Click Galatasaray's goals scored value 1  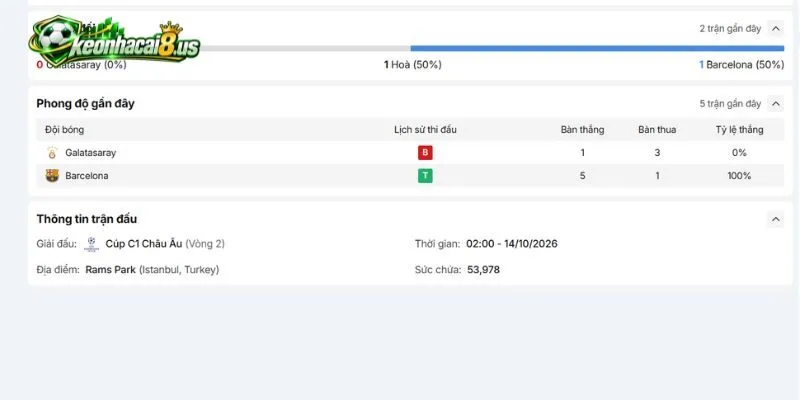pos(583,153)
